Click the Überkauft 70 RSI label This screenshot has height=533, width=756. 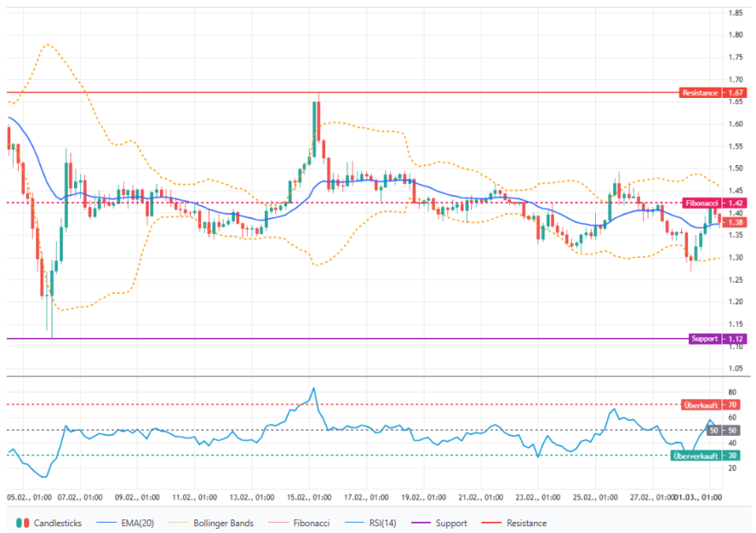point(712,404)
